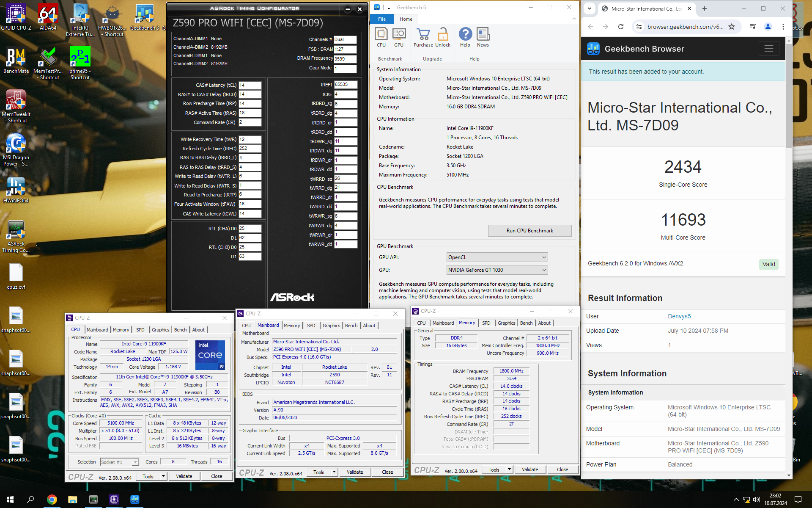Viewport: 812px width, 508px height.
Task: Click the volume icon in system tray
Action: click(757, 500)
